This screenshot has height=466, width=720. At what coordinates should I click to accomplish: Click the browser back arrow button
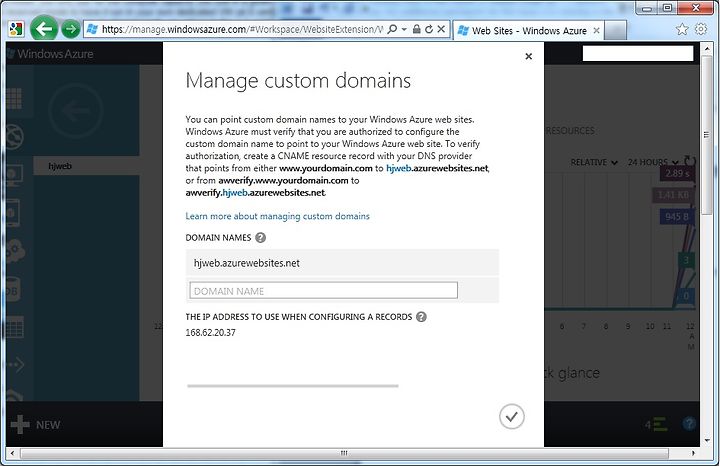coord(44,29)
